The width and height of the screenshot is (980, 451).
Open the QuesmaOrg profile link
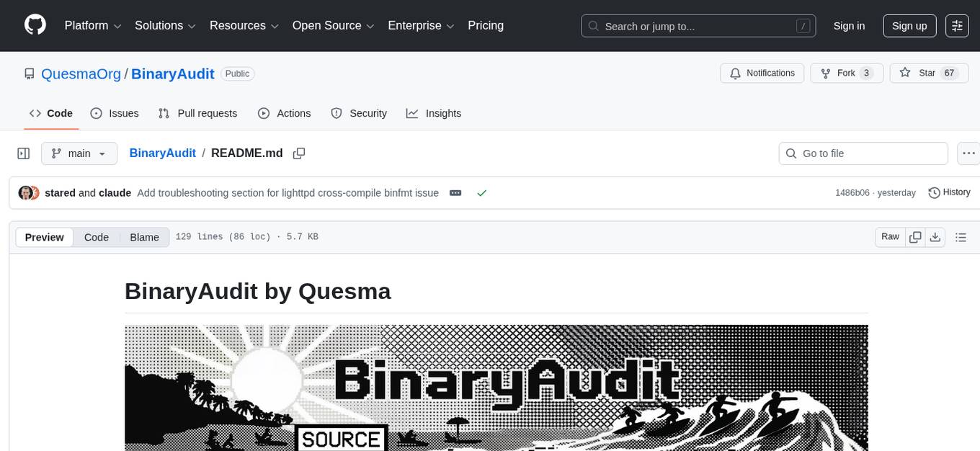click(81, 73)
